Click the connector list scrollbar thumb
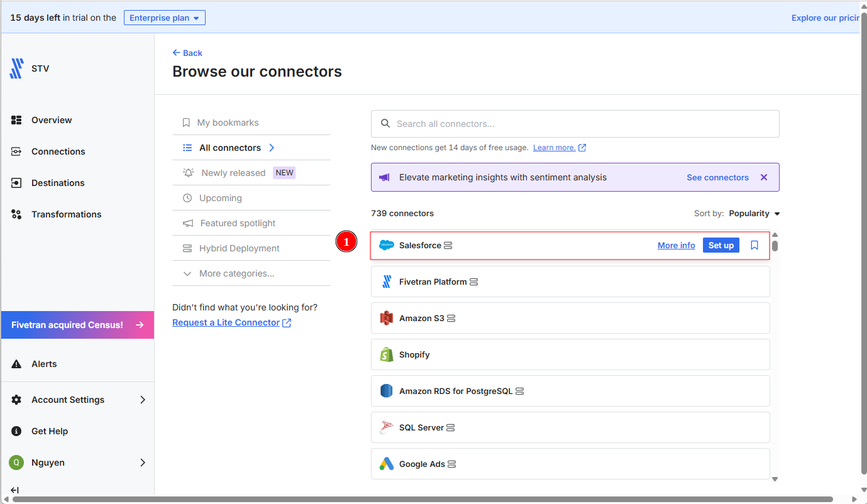Viewport: 867px width, 504px height. click(775, 246)
